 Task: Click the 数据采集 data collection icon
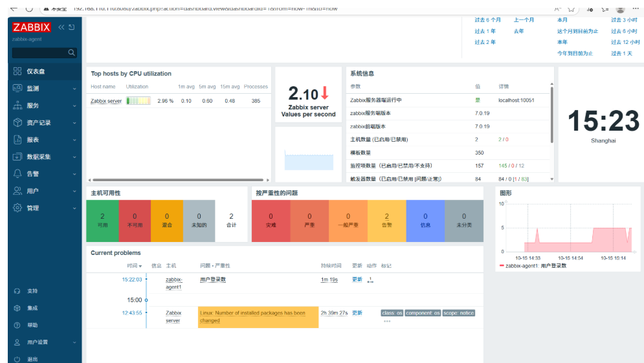(x=17, y=157)
